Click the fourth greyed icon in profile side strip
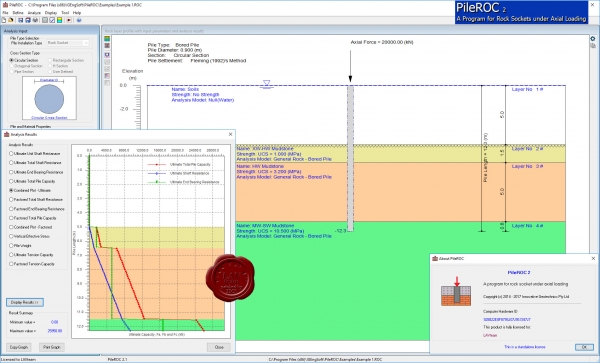The image size is (600, 363). [x=107, y=62]
